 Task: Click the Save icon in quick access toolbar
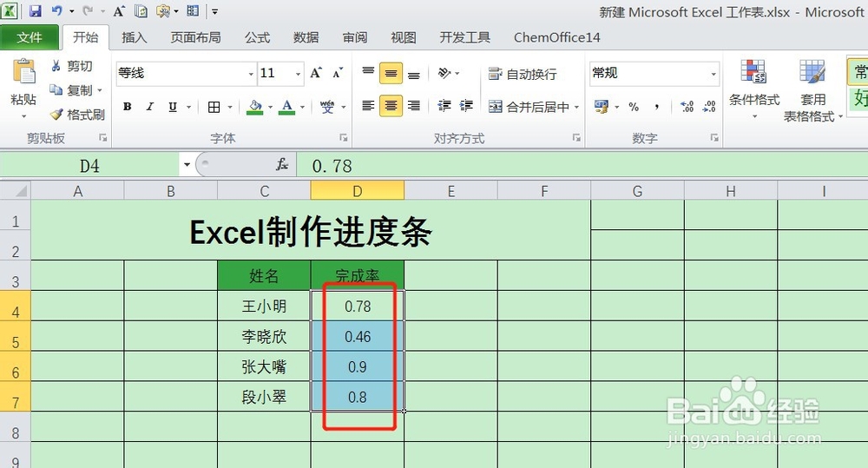[35, 10]
